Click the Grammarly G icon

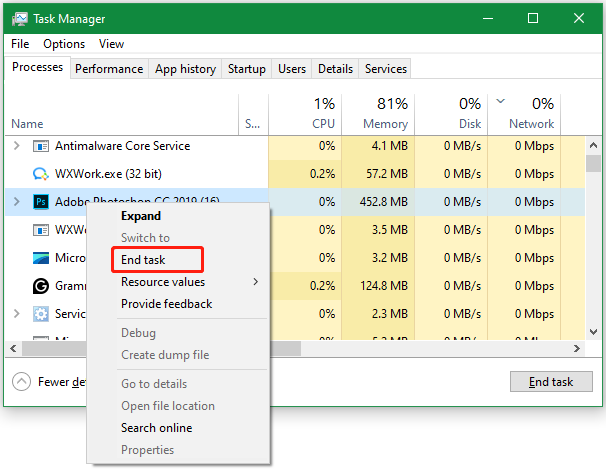coord(41,286)
